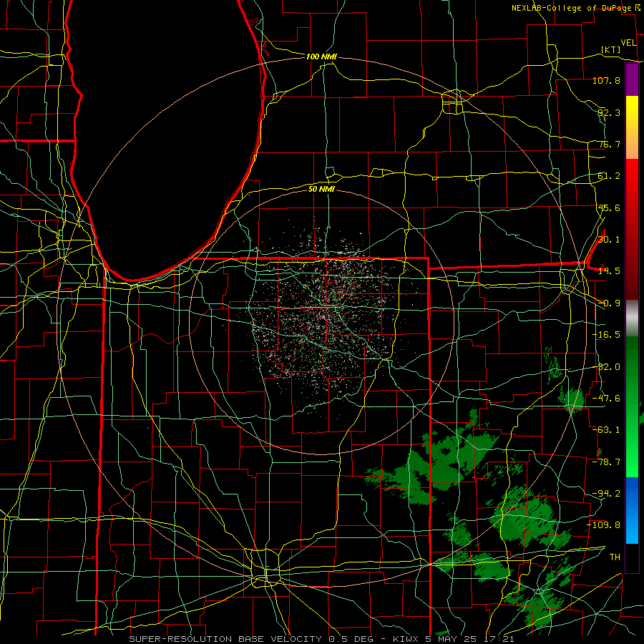Screen dimensions: 644x644
Task: Select the -16.5 value on the velocity scale
Action: point(606,335)
